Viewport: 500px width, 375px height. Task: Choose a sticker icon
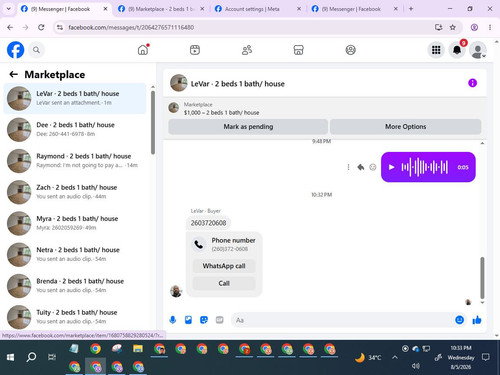click(204, 320)
